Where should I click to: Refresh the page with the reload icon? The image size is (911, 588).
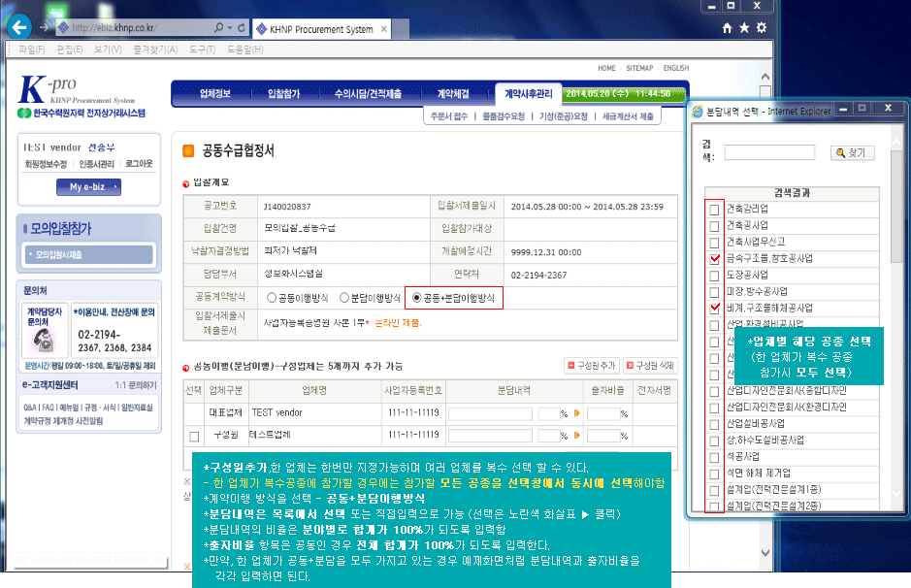click(242, 27)
